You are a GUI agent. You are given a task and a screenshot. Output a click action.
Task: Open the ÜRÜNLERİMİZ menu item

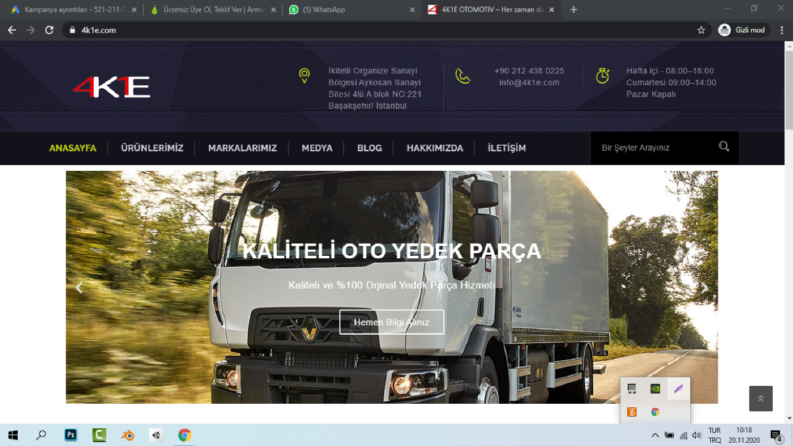tap(152, 148)
